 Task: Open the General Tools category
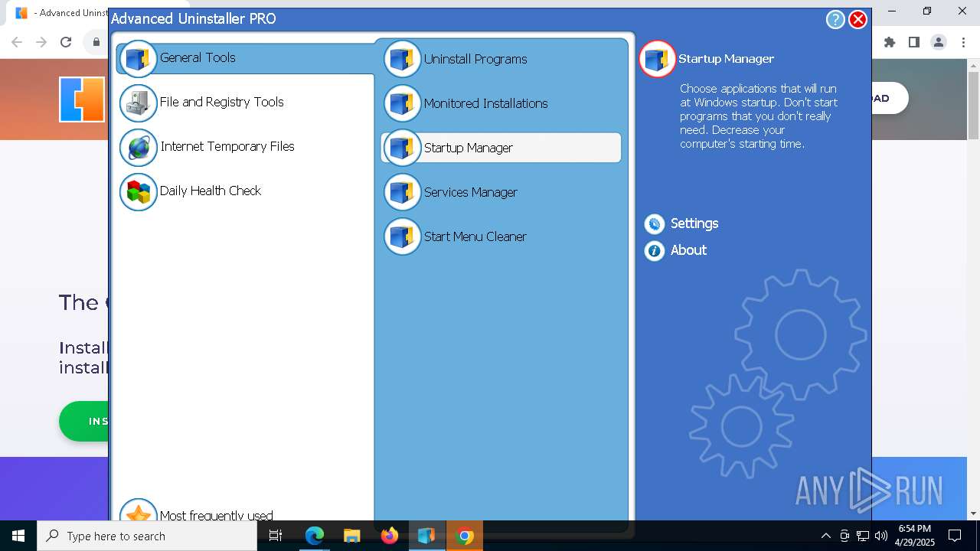[245, 58]
